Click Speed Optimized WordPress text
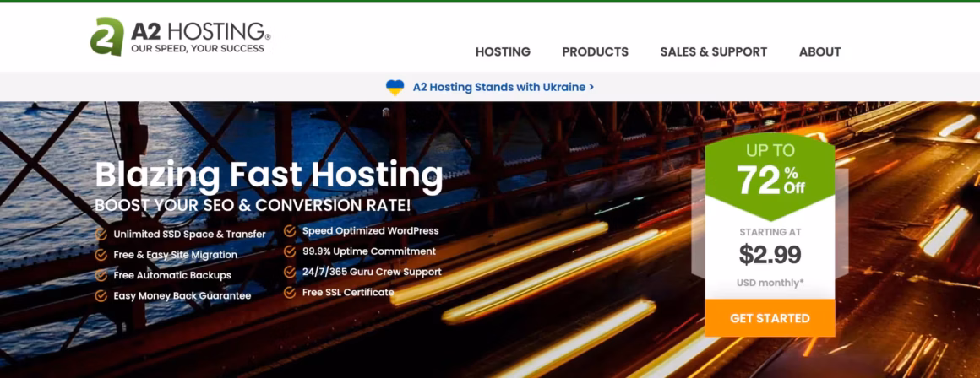980x378 pixels. pos(371,231)
